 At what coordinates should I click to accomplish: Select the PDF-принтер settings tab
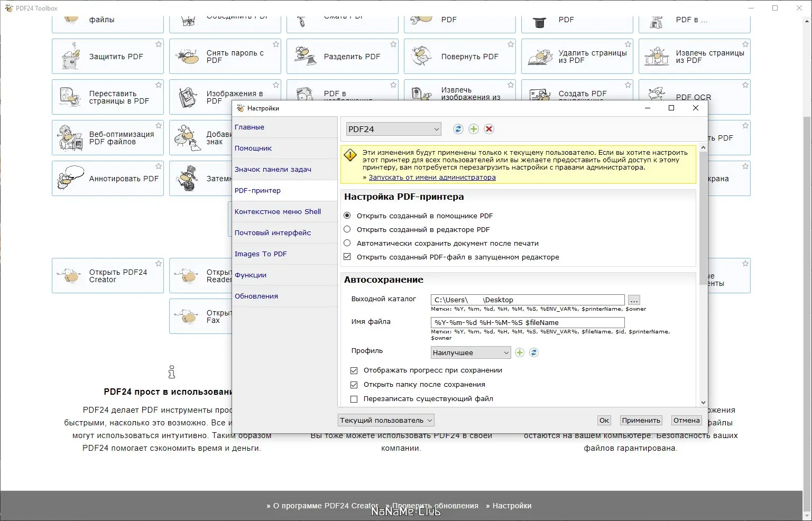[x=285, y=191]
